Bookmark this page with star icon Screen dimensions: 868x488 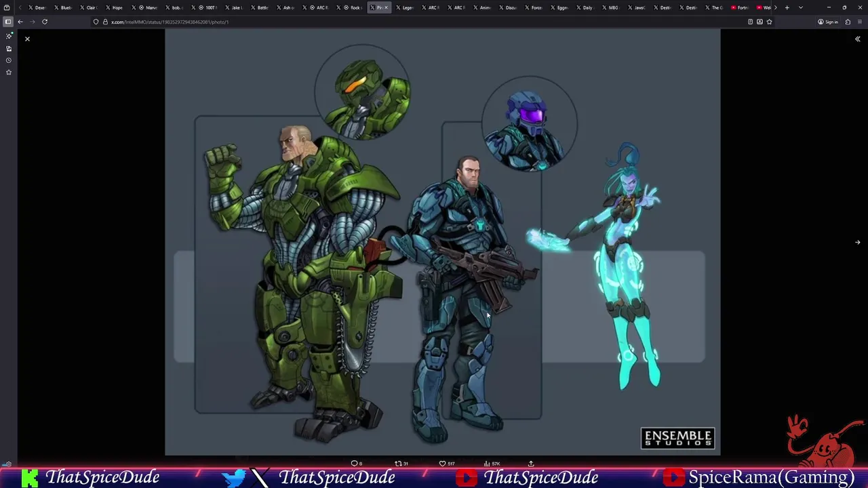[x=769, y=22]
